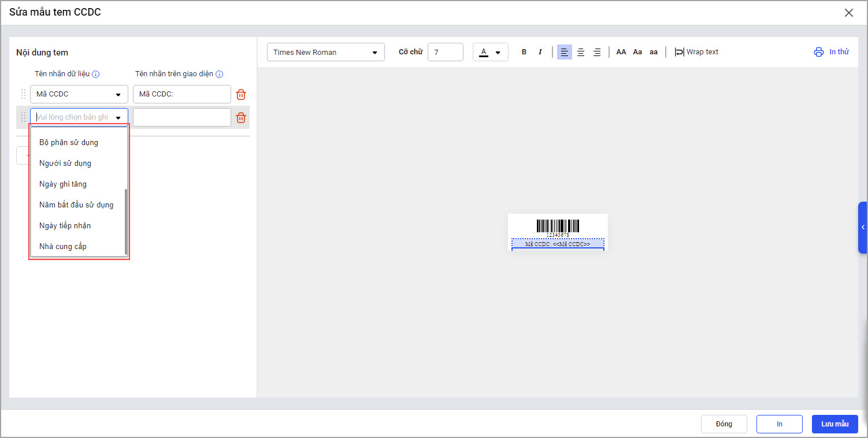Apply uppercase AA text style

click(x=621, y=52)
